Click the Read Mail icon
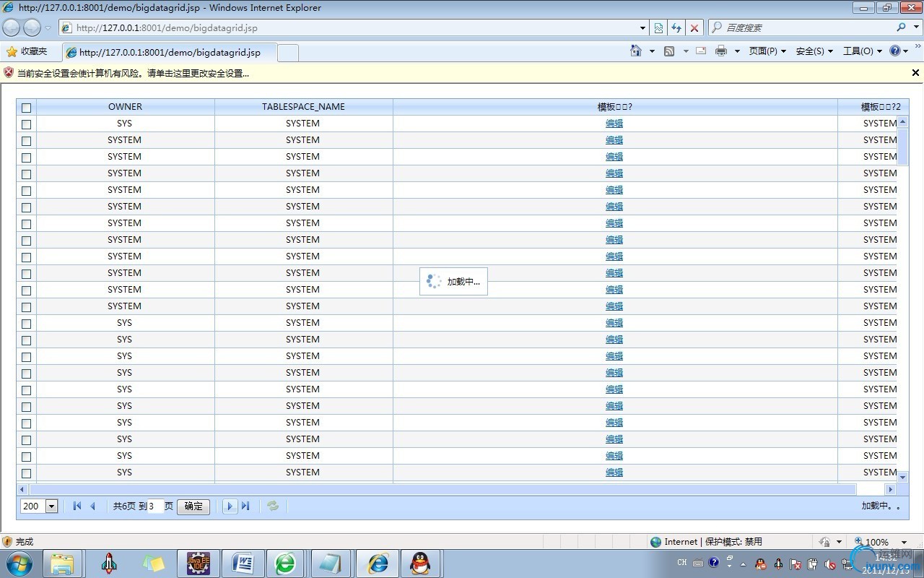The width and height of the screenshot is (924, 578). tap(700, 51)
